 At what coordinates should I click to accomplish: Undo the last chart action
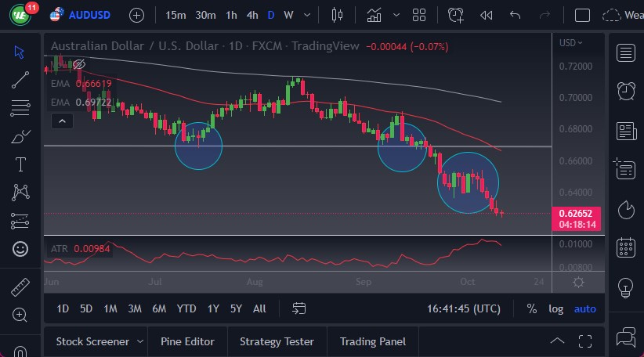515,16
